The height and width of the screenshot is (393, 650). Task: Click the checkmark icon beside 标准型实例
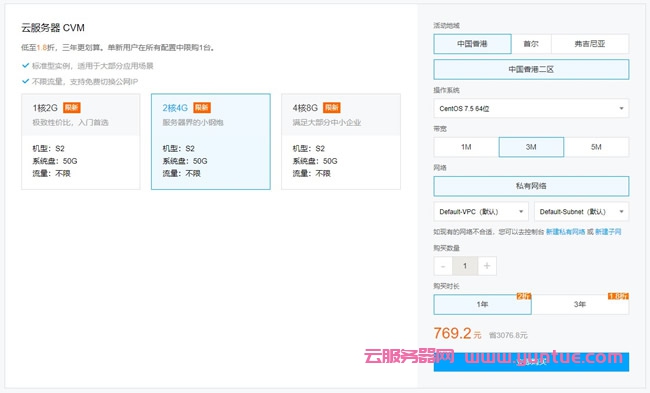click(x=25, y=66)
